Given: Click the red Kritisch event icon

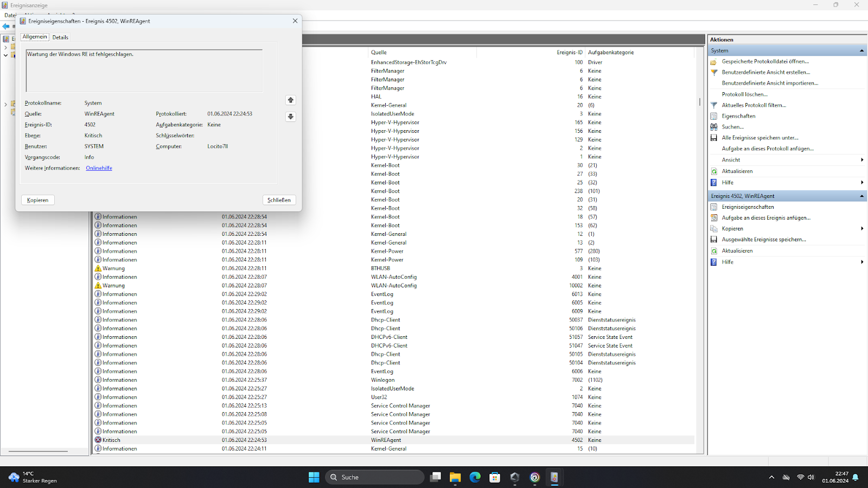Looking at the screenshot, I should [x=98, y=440].
